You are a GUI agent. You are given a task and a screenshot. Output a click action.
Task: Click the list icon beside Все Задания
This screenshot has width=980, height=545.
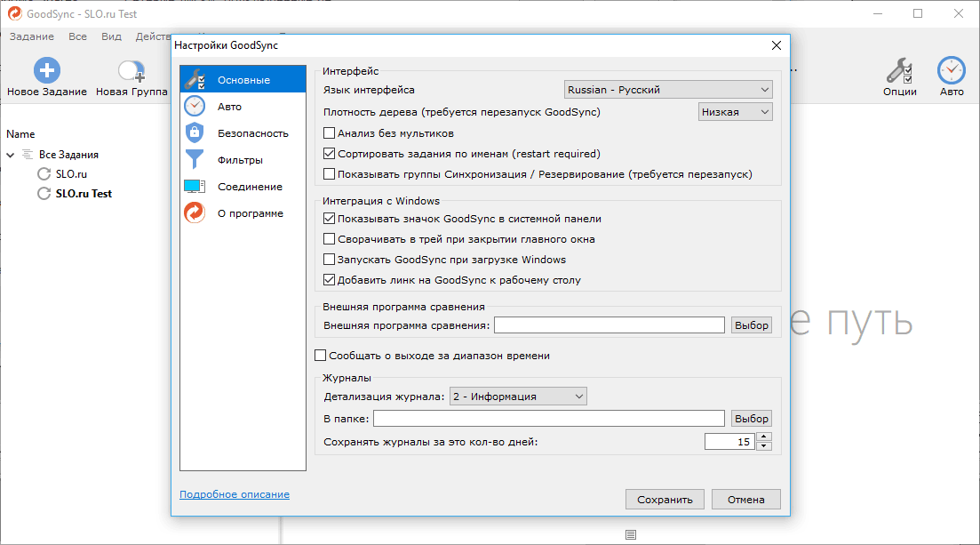(x=28, y=154)
